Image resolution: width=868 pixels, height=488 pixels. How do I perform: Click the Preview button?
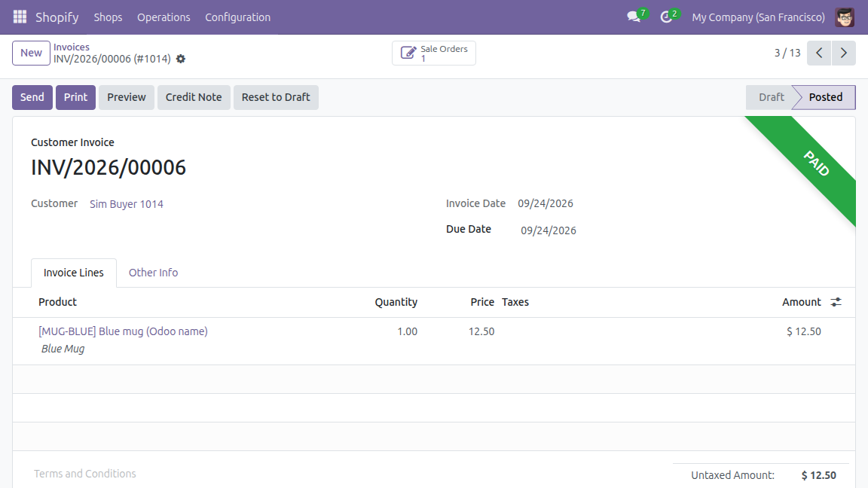coord(127,97)
